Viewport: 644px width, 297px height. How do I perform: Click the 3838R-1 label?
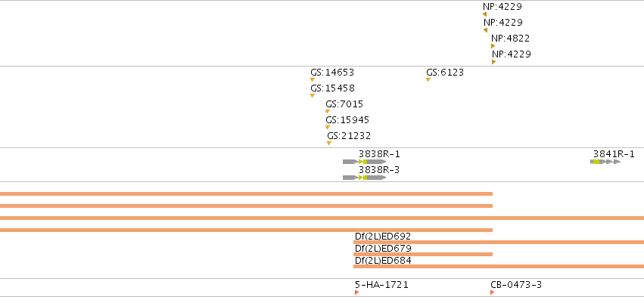click(379, 154)
